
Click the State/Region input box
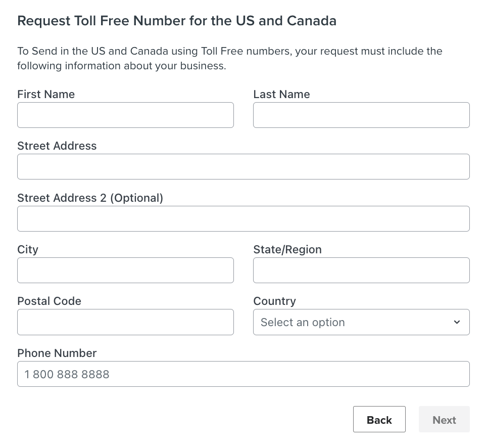pyautogui.click(x=361, y=271)
